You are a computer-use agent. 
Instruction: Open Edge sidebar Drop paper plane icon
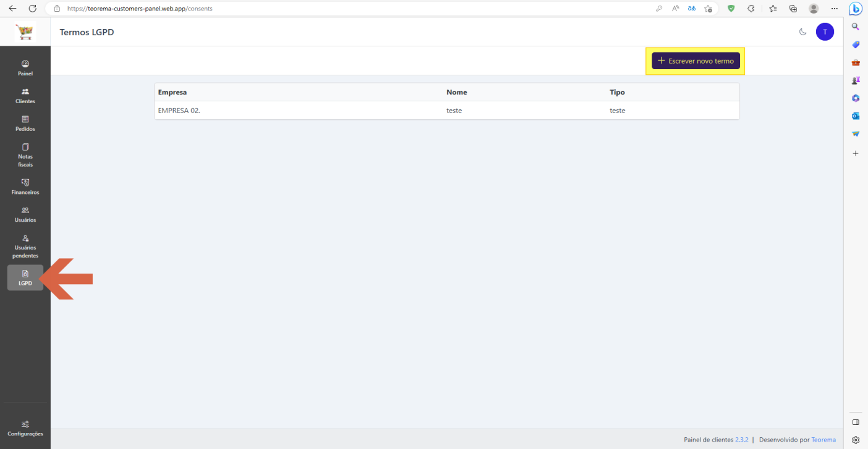[x=856, y=134]
